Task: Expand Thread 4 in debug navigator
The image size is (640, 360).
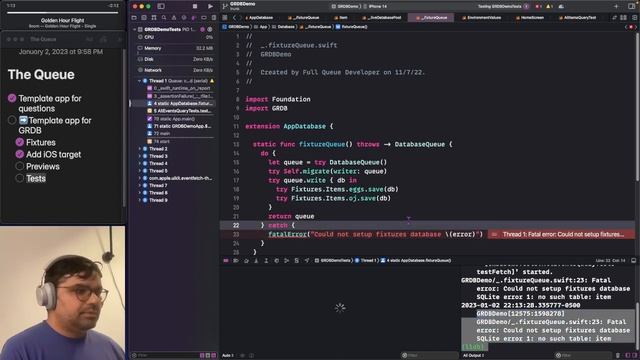Action: click(140, 164)
